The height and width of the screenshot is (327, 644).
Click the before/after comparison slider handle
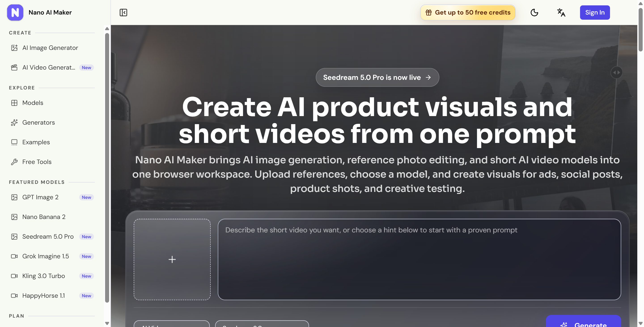[x=616, y=72]
